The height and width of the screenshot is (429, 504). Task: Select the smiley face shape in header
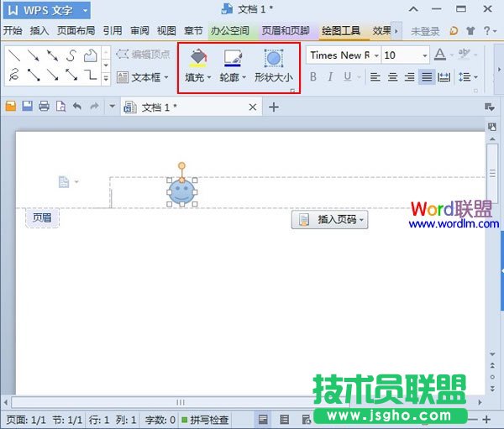point(181,192)
